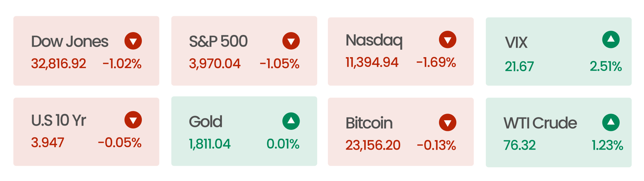Open the Gold commodity title
Viewport: 644px width, 181px height.
click(x=205, y=122)
